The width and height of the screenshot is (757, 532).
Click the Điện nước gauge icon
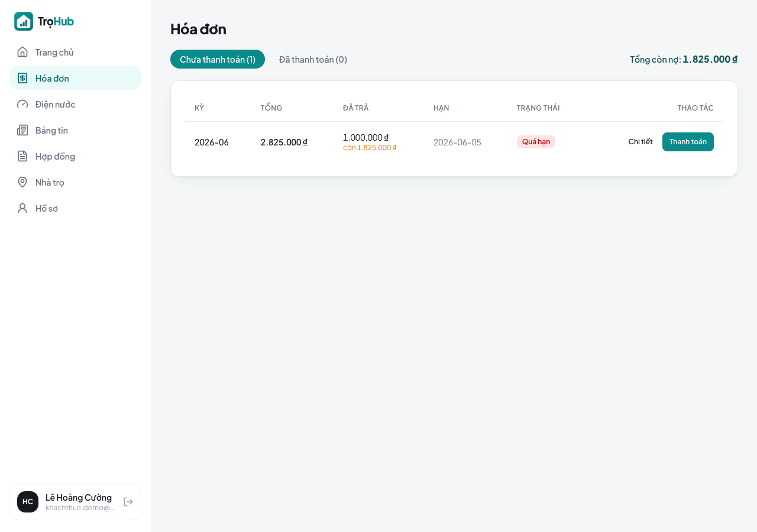(22, 104)
